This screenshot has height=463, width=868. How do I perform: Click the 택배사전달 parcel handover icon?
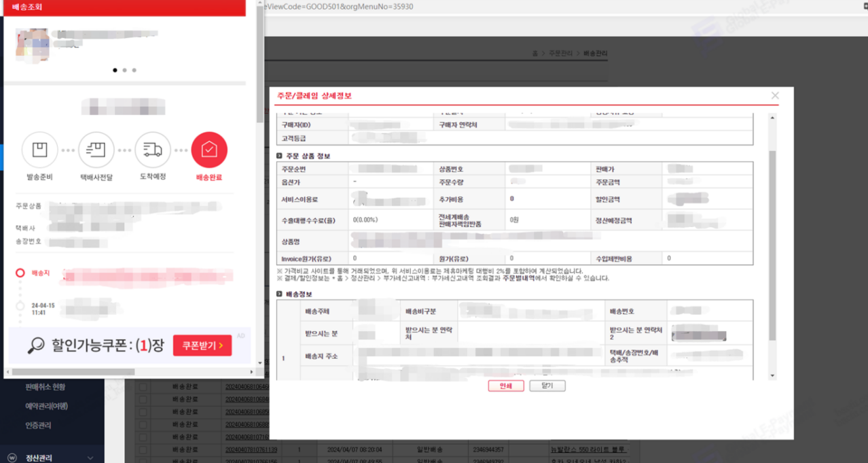click(96, 150)
